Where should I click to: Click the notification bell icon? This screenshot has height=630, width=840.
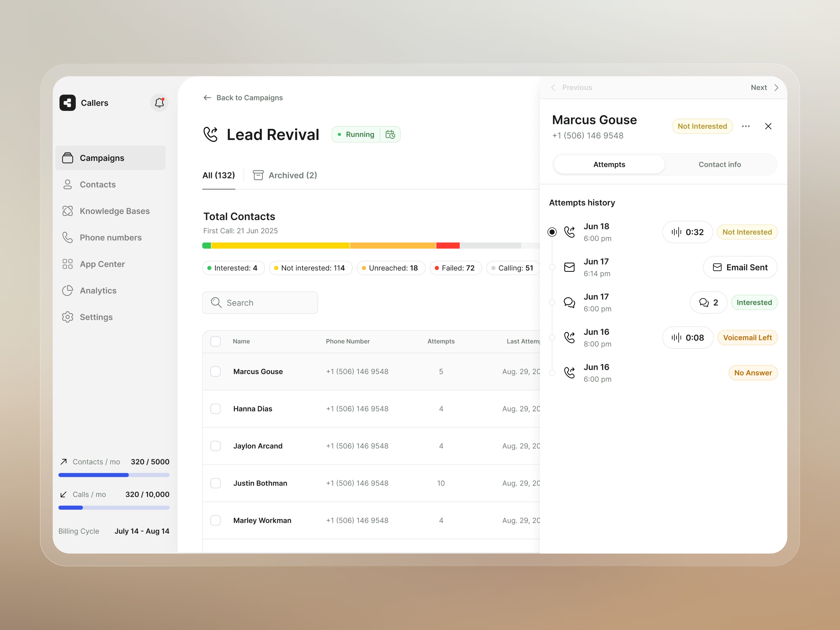(x=159, y=102)
